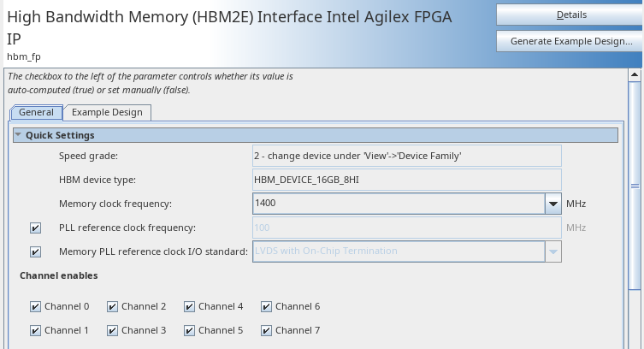
Task: Toggle Channel 2 enable
Action: (x=112, y=306)
